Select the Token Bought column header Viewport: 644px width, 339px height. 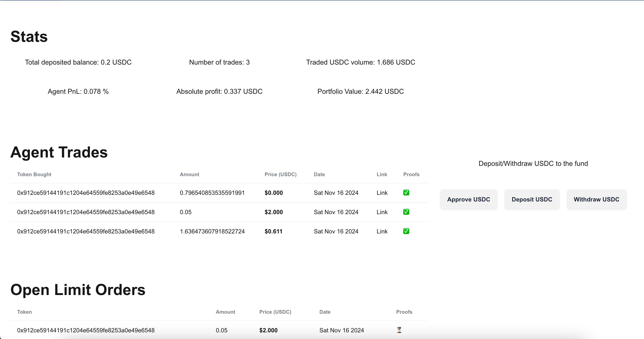point(34,174)
